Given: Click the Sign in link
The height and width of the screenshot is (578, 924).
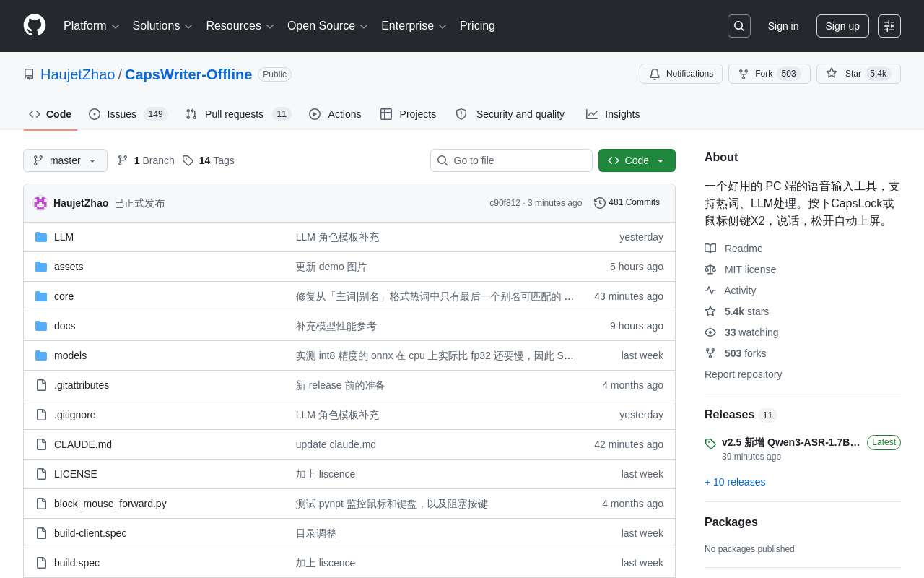Looking at the screenshot, I should tap(783, 26).
